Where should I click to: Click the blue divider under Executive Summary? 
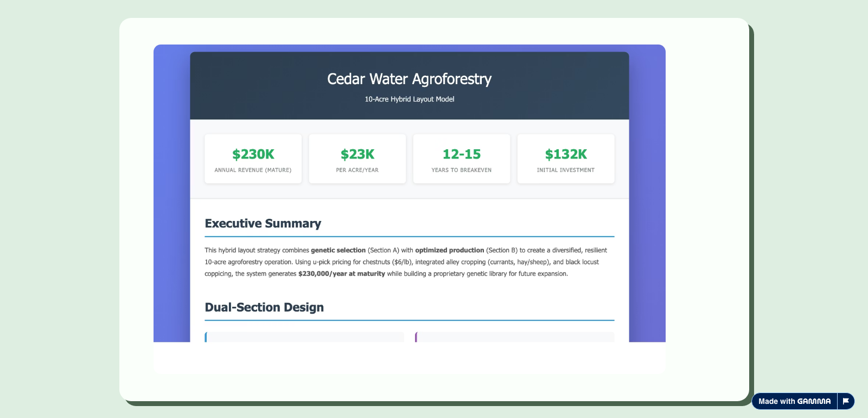[x=410, y=237]
